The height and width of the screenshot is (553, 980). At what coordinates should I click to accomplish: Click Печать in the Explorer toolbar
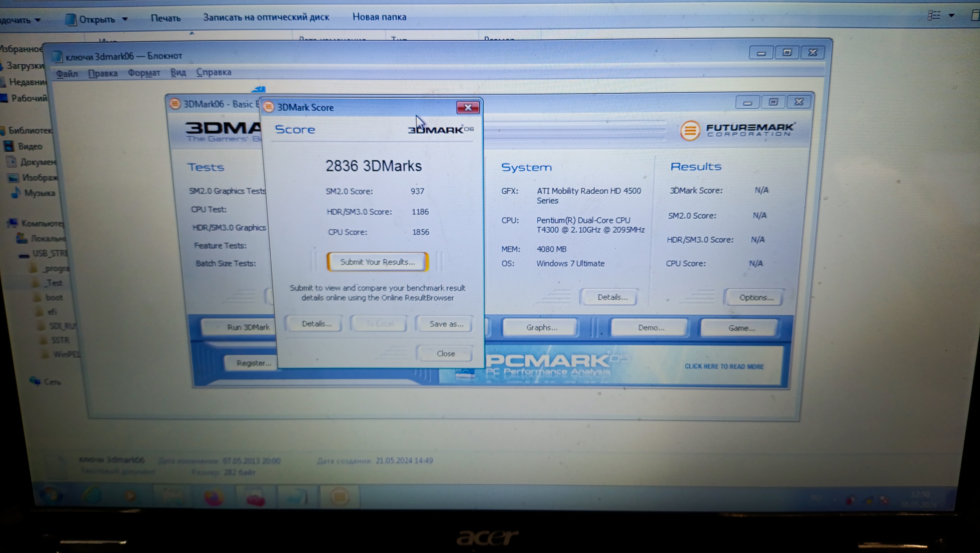pyautogui.click(x=166, y=18)
